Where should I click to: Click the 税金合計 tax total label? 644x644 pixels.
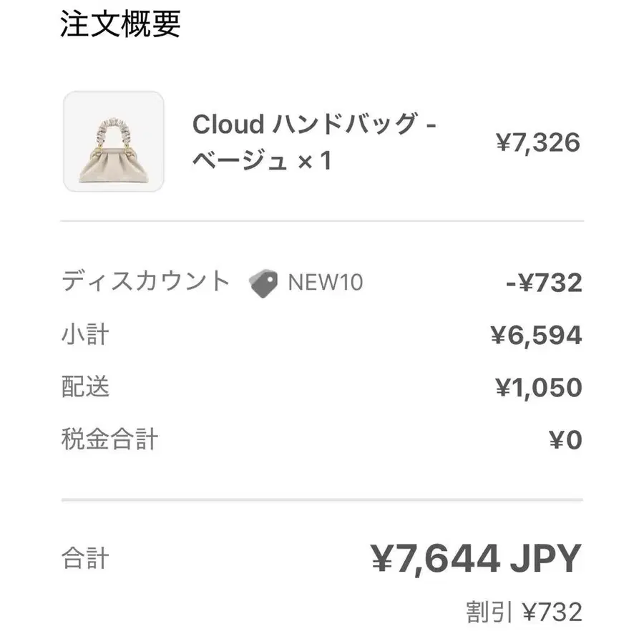coord(109,439)
